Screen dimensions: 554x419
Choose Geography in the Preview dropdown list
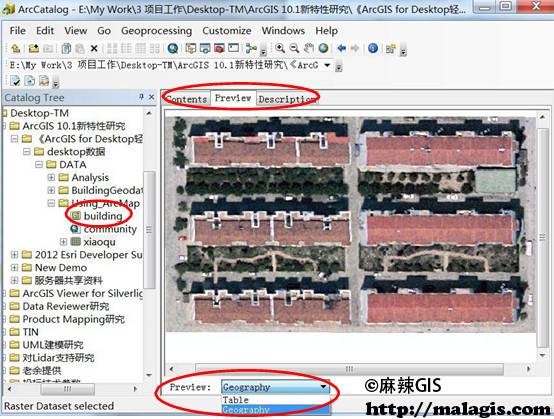coord(275,410)
